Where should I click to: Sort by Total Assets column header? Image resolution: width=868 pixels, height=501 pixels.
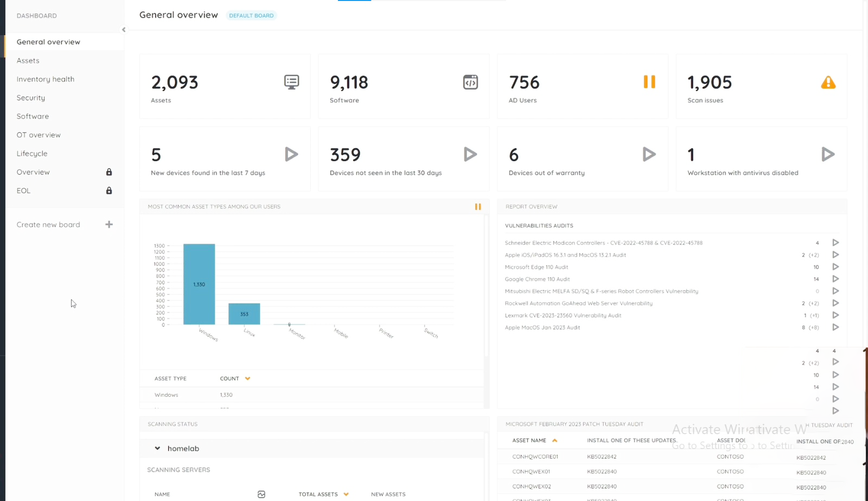(318, 494)
